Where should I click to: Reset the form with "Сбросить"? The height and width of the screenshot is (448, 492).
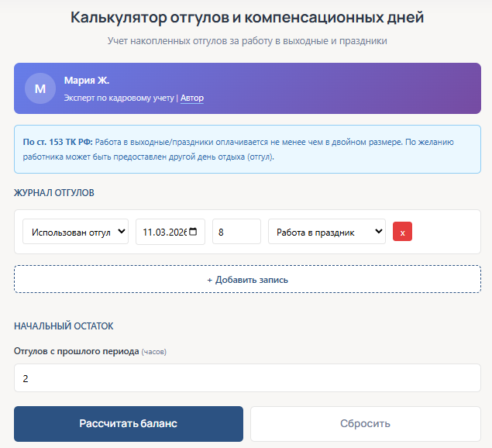pos(365,423)
